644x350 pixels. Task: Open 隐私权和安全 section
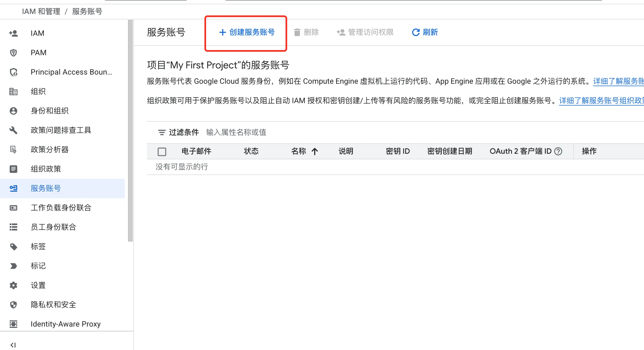pyautogui.click(x=53, y=304)
